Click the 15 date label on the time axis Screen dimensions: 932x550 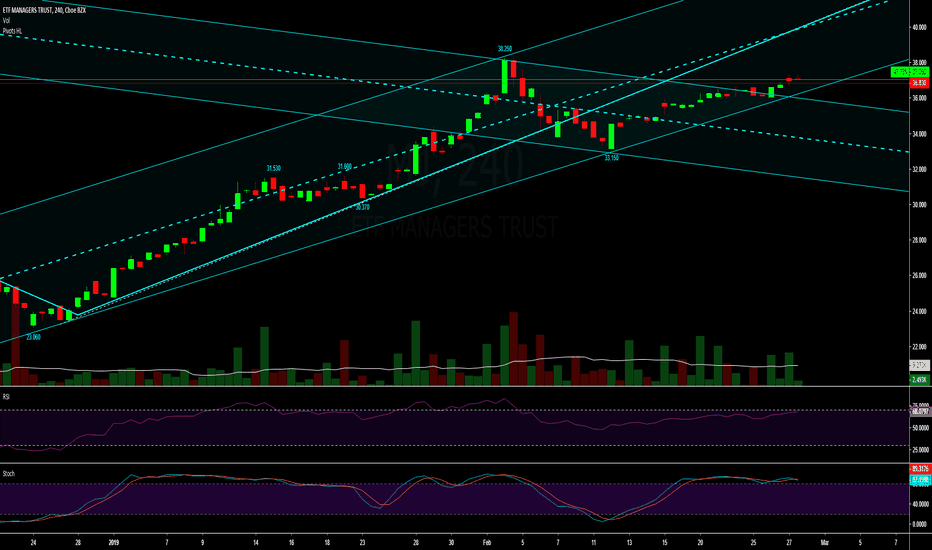coord(665,542)
